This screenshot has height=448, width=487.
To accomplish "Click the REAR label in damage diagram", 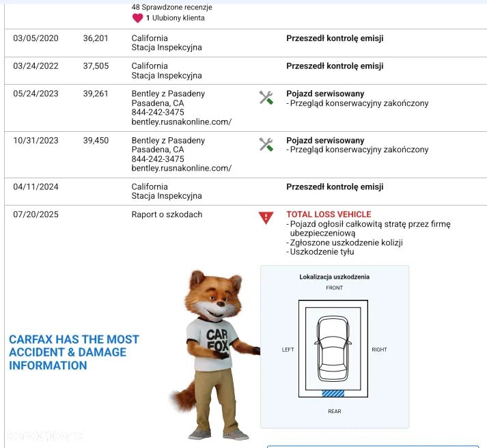I will tap(335, 411).
